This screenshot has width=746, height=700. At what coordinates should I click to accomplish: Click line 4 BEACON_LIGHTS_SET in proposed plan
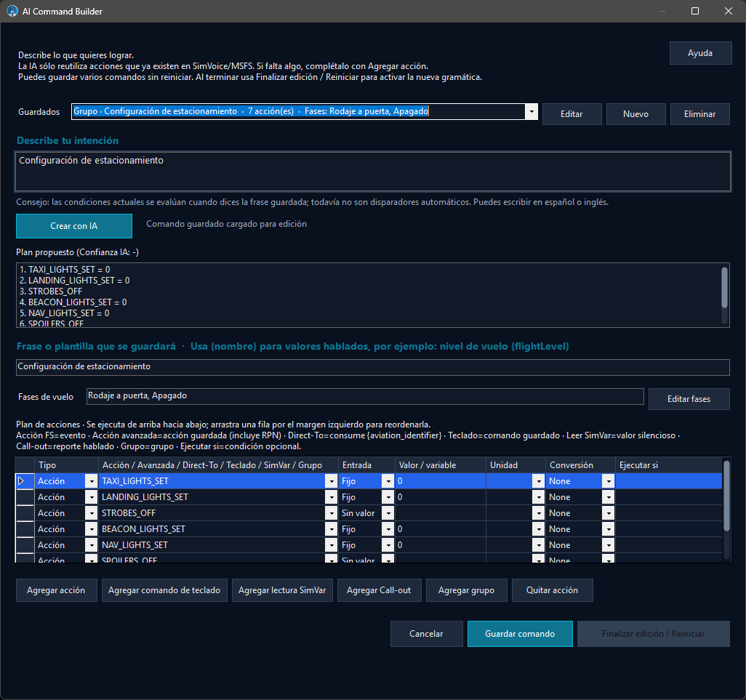(73, 302)
